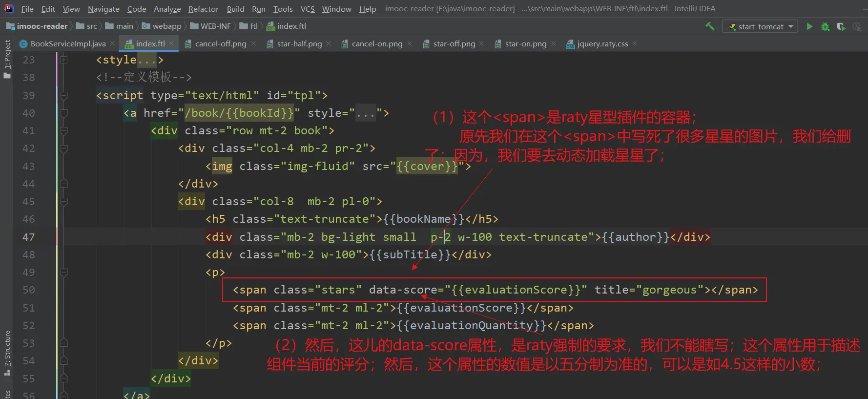The height and width of the screenshot is (399, 868).
Task: Switch to the cancel-on.png tab
Action: [377, 44]
